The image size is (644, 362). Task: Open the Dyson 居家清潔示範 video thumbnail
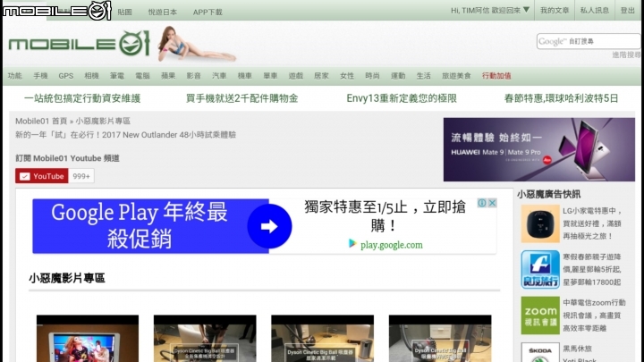click(322, 339)
